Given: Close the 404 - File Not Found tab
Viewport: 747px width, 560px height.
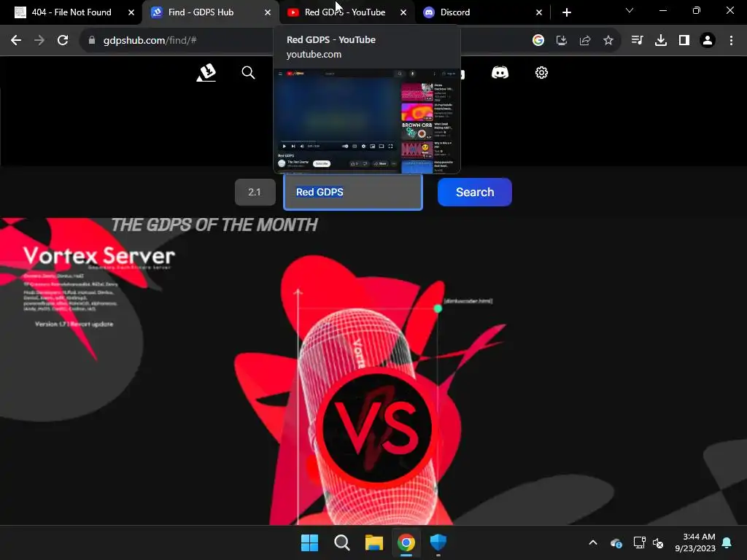Looking at the screenshot, I should click(131, 12).
